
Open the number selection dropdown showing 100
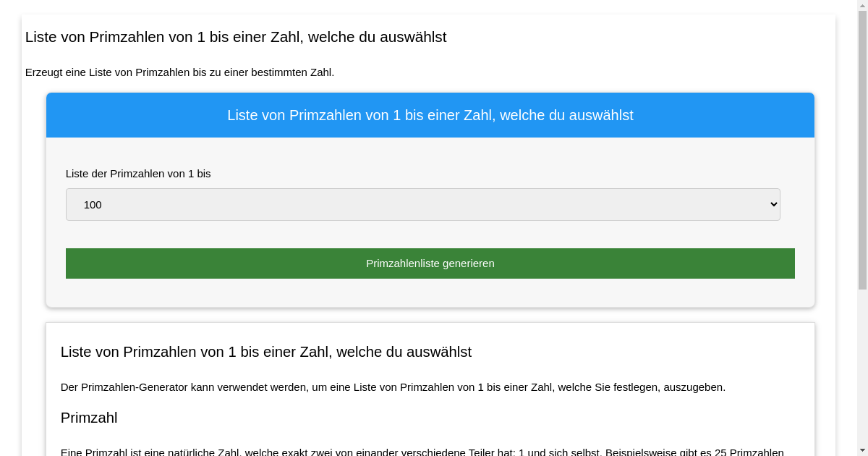click(x=423, y=204)
